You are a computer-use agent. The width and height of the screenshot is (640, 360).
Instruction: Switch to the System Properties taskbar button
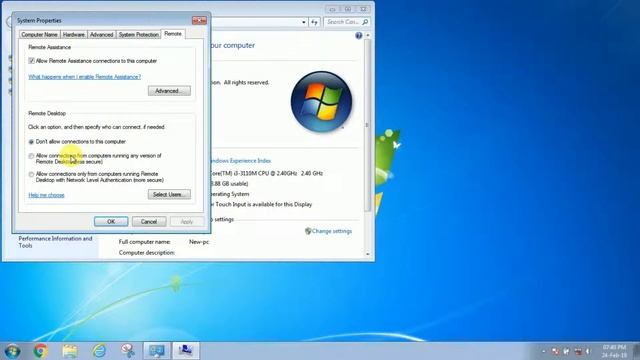(x=186, y=351)
